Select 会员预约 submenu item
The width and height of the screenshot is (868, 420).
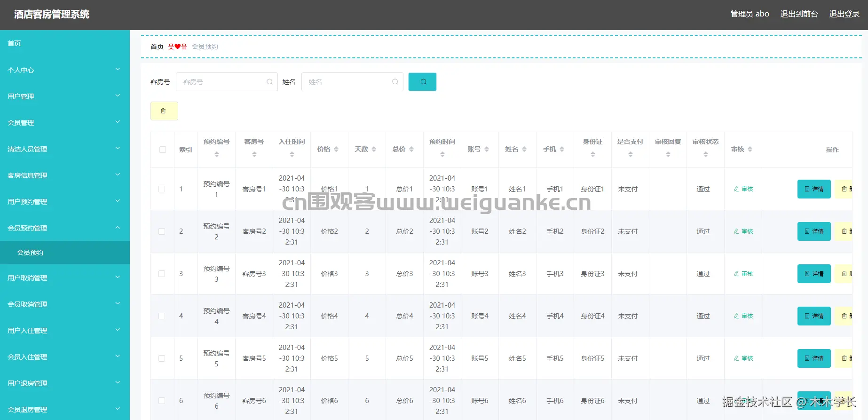point(65,253)
